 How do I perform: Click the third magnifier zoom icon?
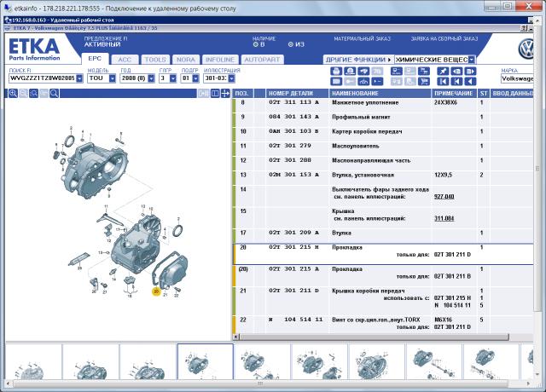pyautogui.click(x=33, y=93)
